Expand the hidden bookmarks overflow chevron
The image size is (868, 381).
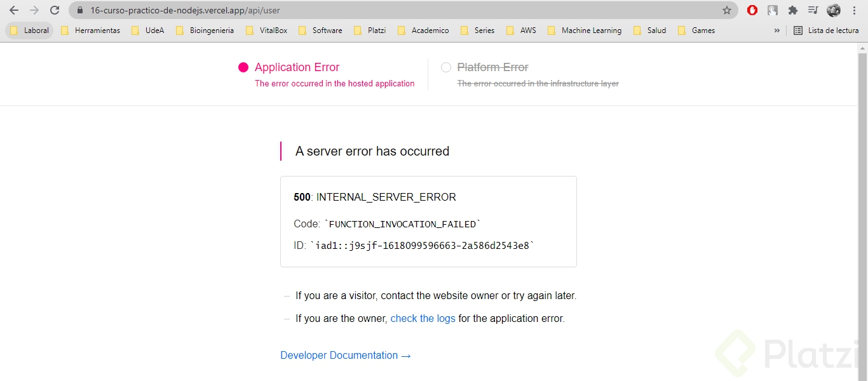(776, 30)
